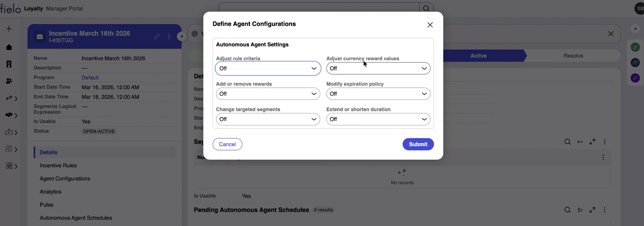Dismiss the info banner with X icon
Image resolution: width=644 pixels, height=226 pixels.
pyautogui.click(x=611, y=34)
